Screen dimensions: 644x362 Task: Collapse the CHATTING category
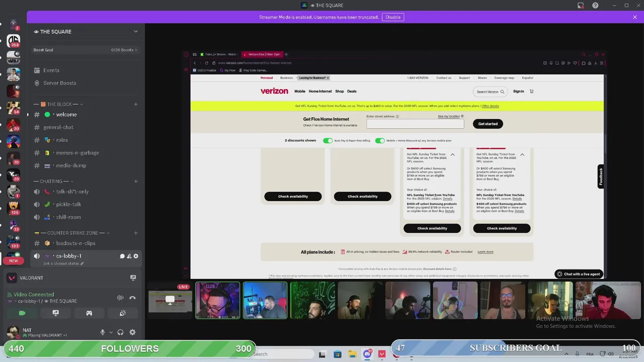coord(54,181)
